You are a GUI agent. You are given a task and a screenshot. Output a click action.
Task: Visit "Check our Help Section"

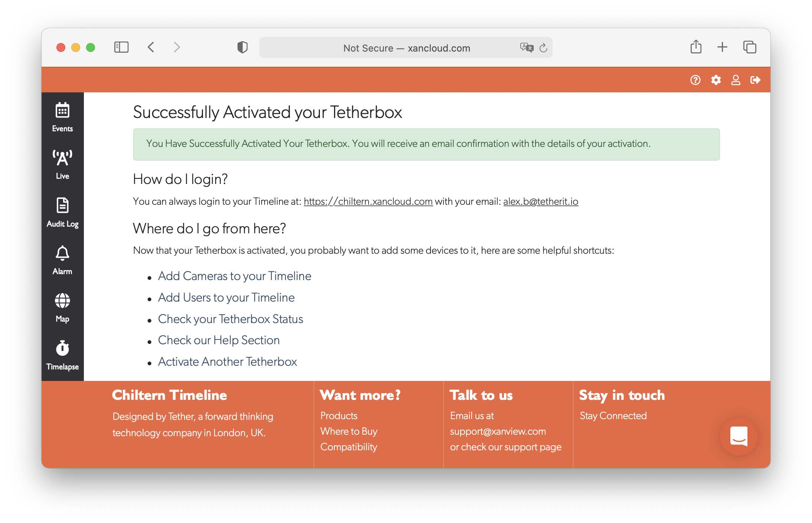point(219,340)
